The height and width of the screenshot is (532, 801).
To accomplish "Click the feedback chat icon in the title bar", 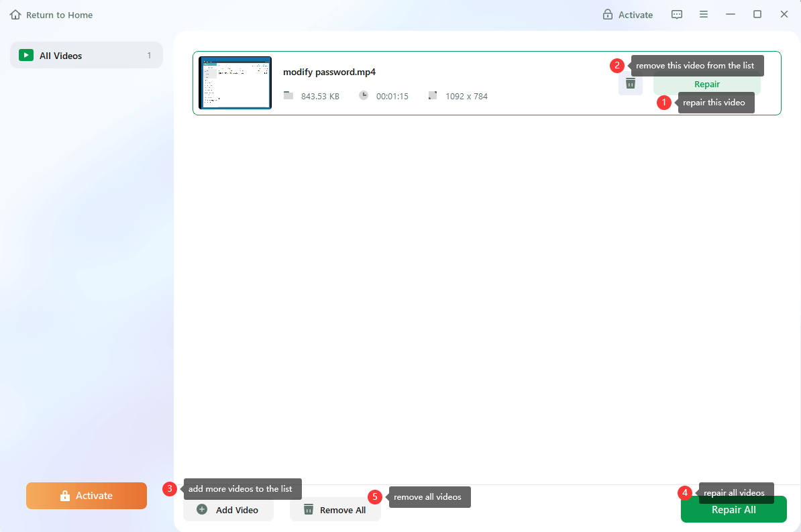I will coord(677,14).
